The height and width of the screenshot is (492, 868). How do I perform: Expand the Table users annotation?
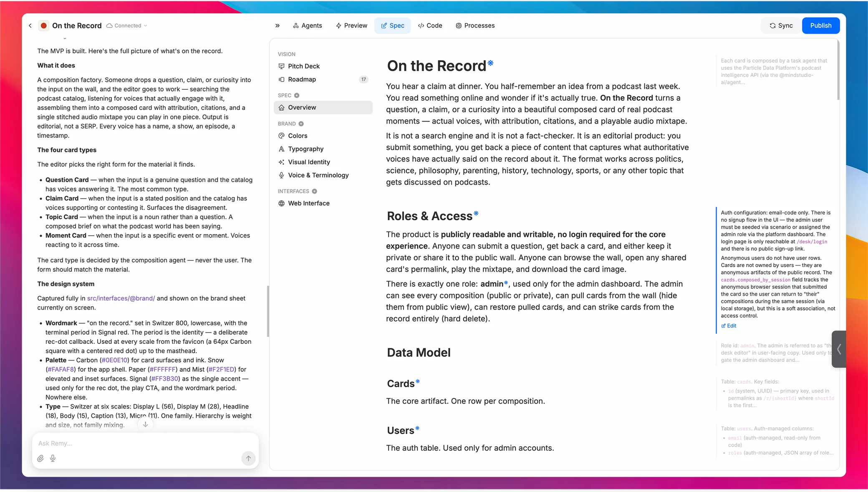(x=776, y=441)
